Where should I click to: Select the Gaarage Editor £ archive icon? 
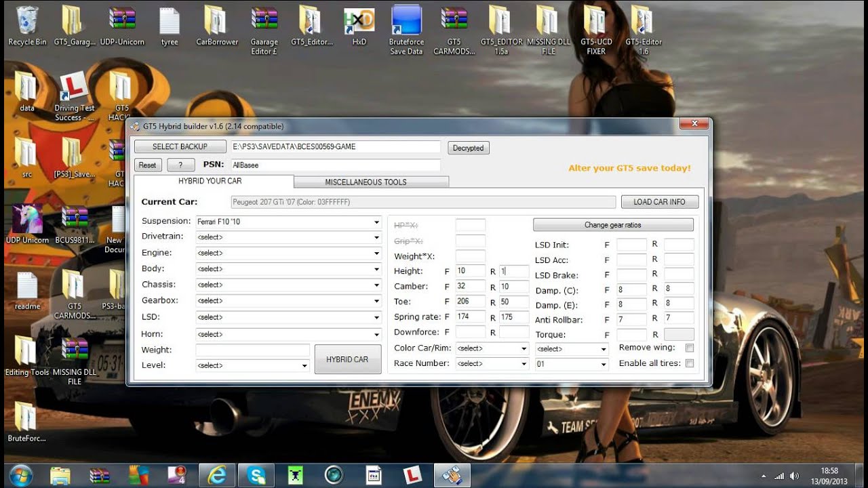tap(264, 30)
